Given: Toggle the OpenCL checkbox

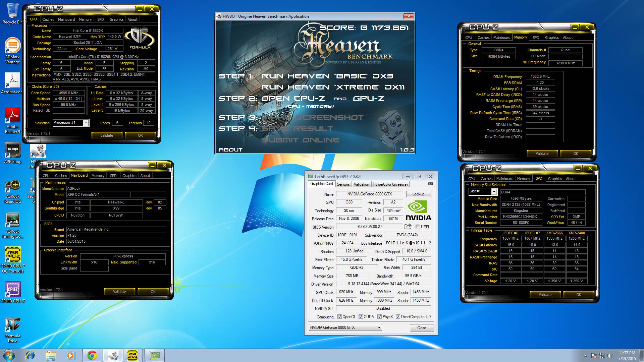Looking at the screenshot, I should click(339, 317).
